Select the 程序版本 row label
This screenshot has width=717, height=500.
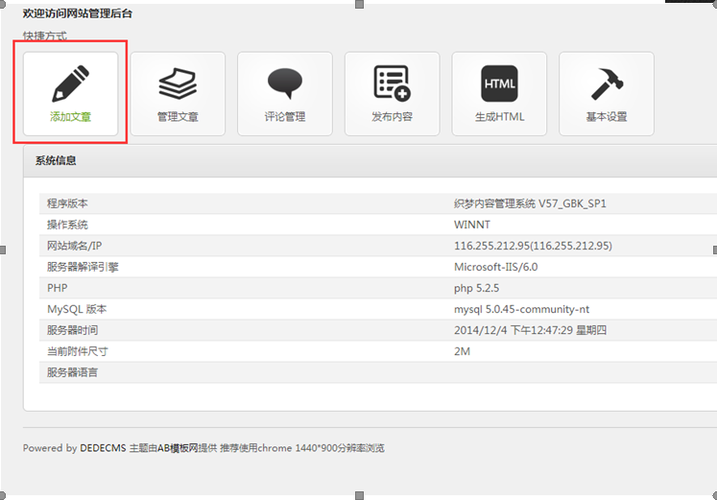(67, 204)
